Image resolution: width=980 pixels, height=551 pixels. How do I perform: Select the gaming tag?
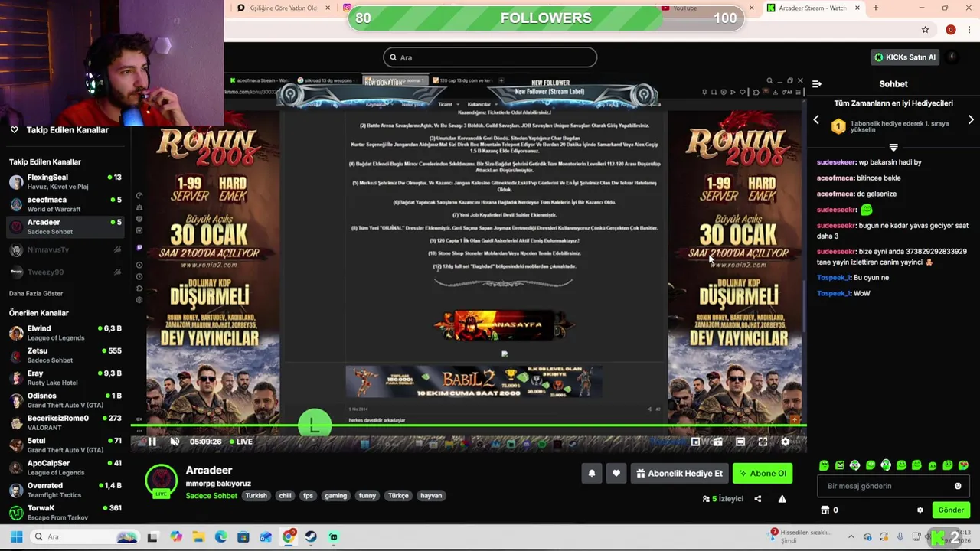335,496
